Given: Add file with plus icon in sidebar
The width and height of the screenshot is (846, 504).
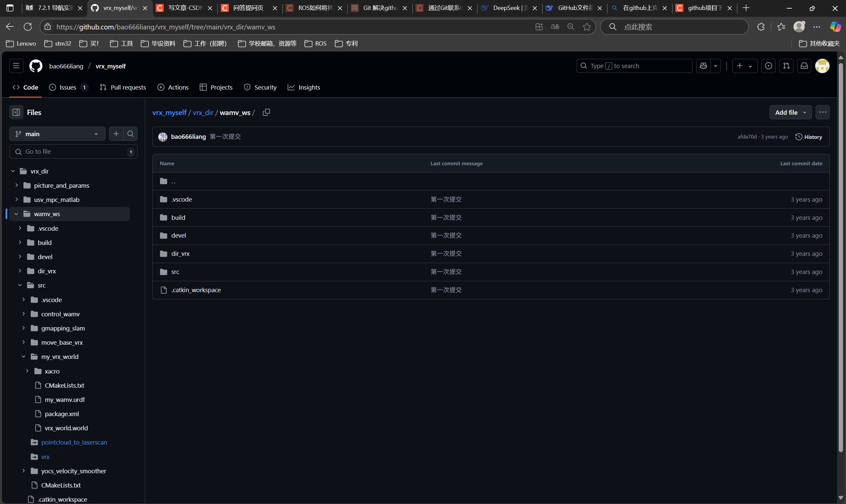Looking at the screenshot, I should point(116,134).
